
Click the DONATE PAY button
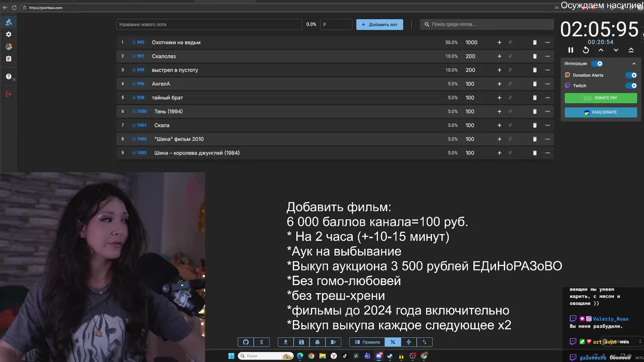click(x=601, y=98)
